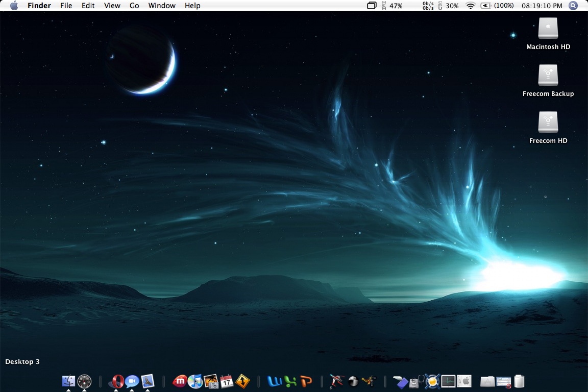The width and height of the screenshot is (588, 392).
Task: Open the Finder application menu
Action: [39, 6]
